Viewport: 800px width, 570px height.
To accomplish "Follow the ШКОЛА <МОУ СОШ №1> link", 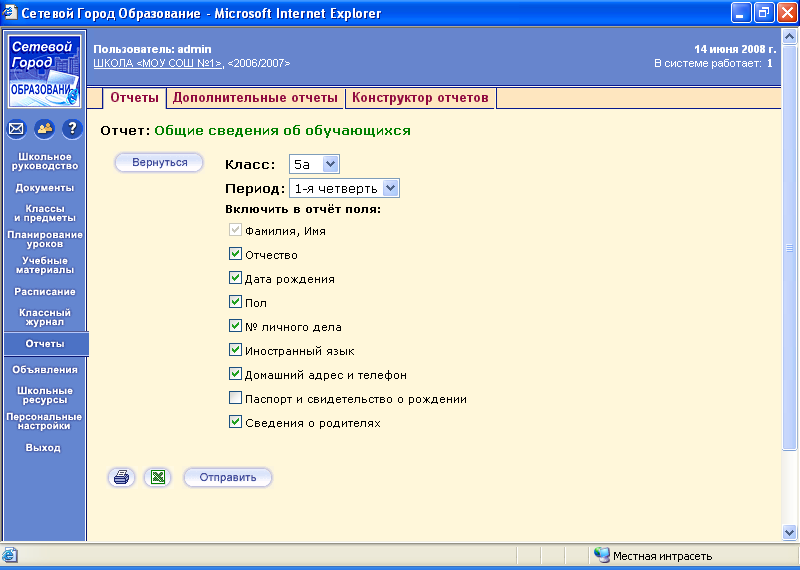I will click(x=158, y=64).
